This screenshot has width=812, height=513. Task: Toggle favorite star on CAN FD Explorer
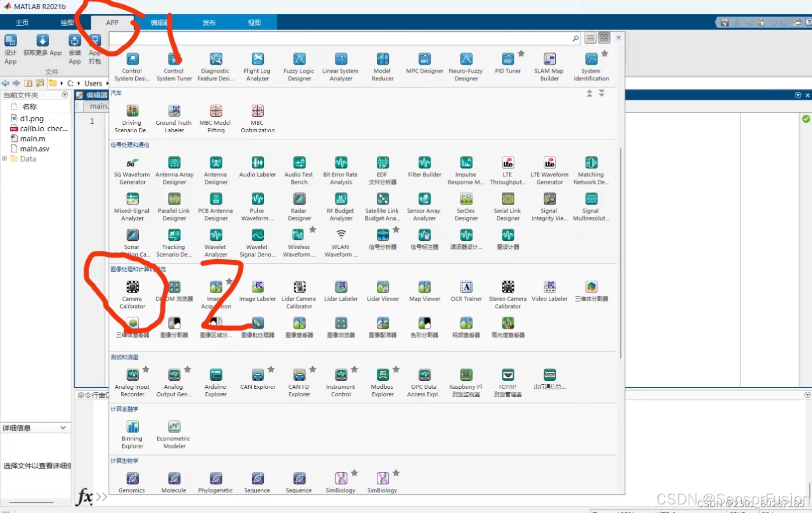click(313, 370)
